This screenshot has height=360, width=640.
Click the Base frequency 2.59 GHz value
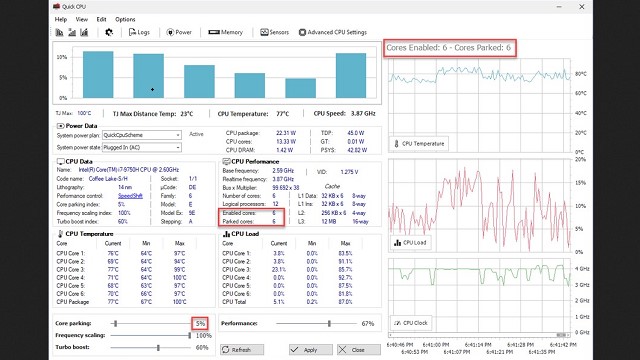click(283, 171)
